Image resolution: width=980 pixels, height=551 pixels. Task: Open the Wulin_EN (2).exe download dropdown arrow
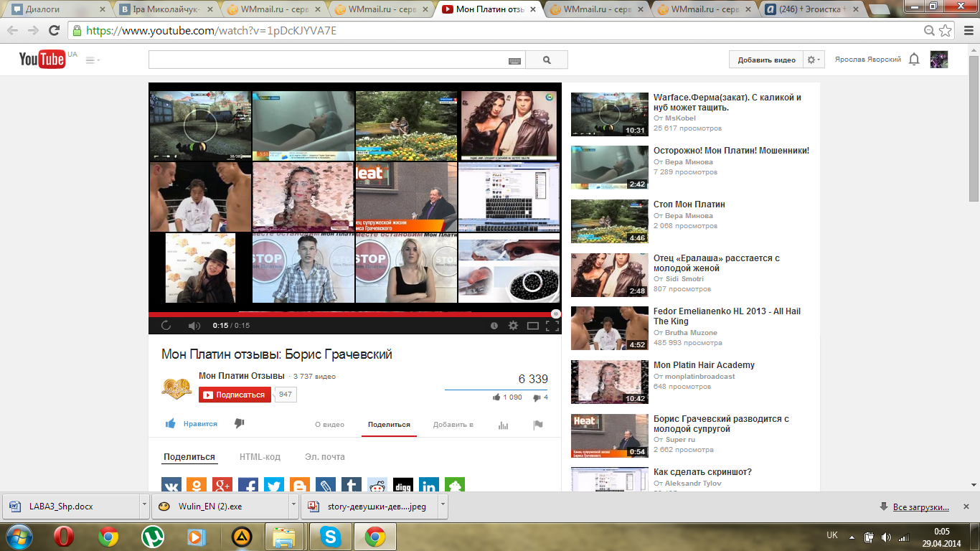click(x=293, y=506)
